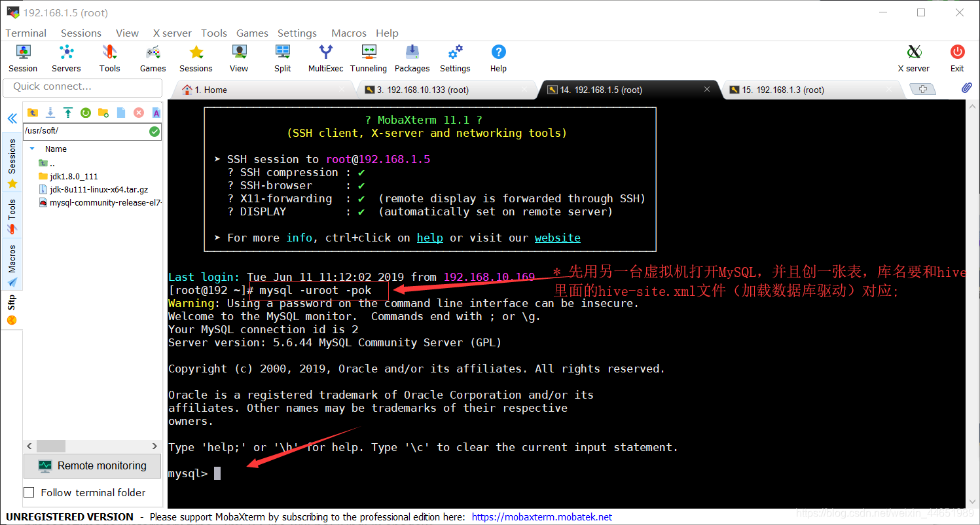Click the help link in terminal banner
The width and height of the screenshot is (980, 525).
click(430, 238)
